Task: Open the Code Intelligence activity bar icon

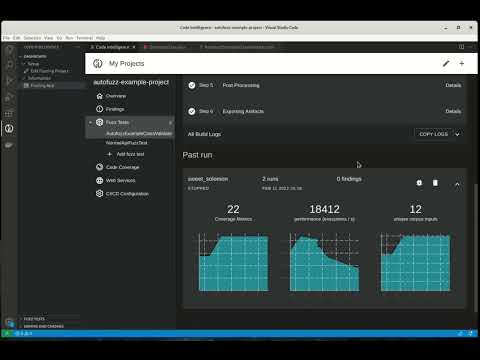Action: pyautogui.click(x=9, y=128)
